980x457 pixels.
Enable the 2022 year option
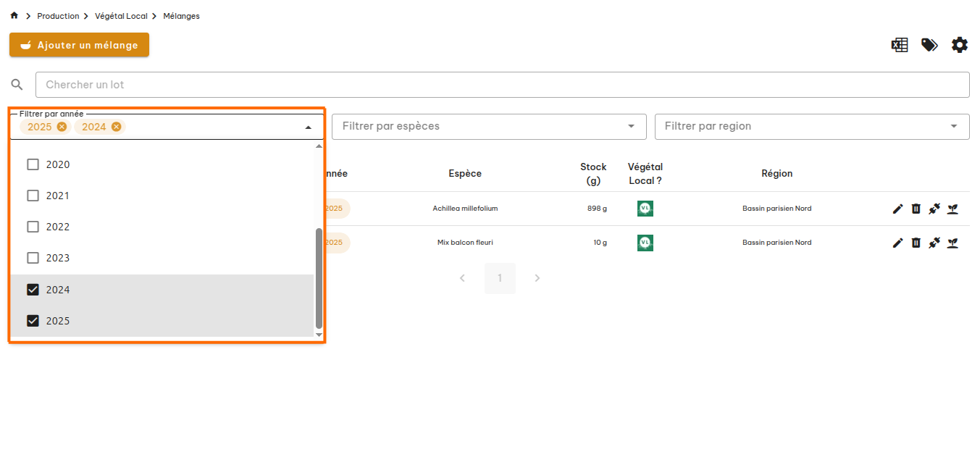33,227
